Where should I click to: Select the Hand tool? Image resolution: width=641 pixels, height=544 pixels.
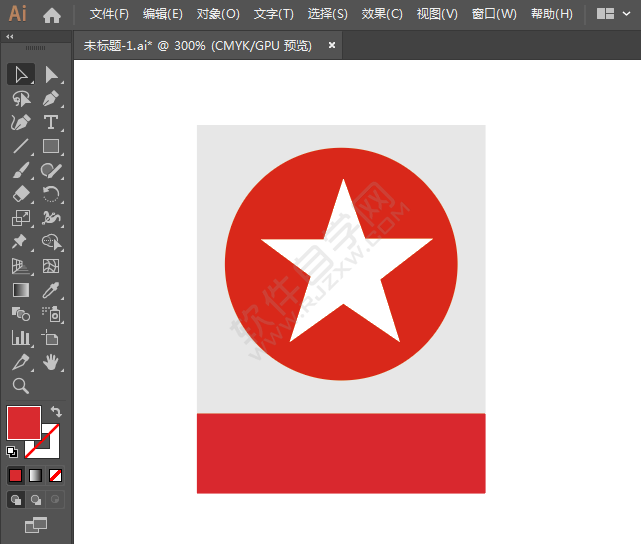tap(51, 362)
